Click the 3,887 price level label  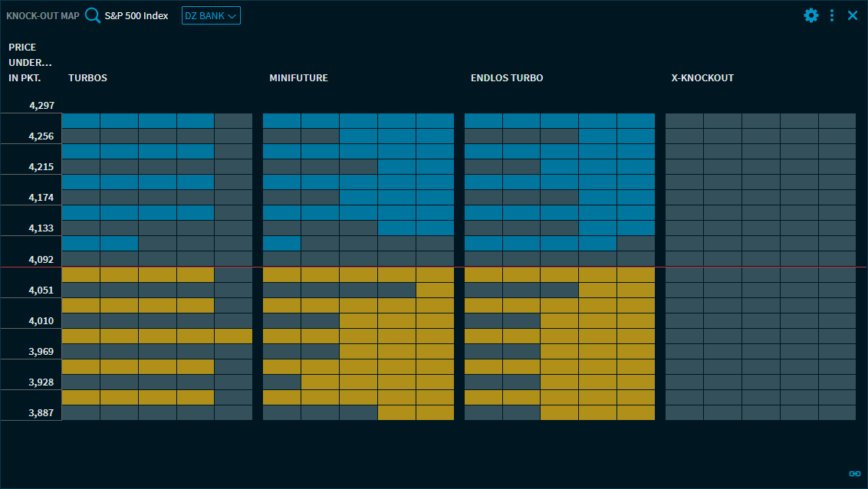point(41,413)
